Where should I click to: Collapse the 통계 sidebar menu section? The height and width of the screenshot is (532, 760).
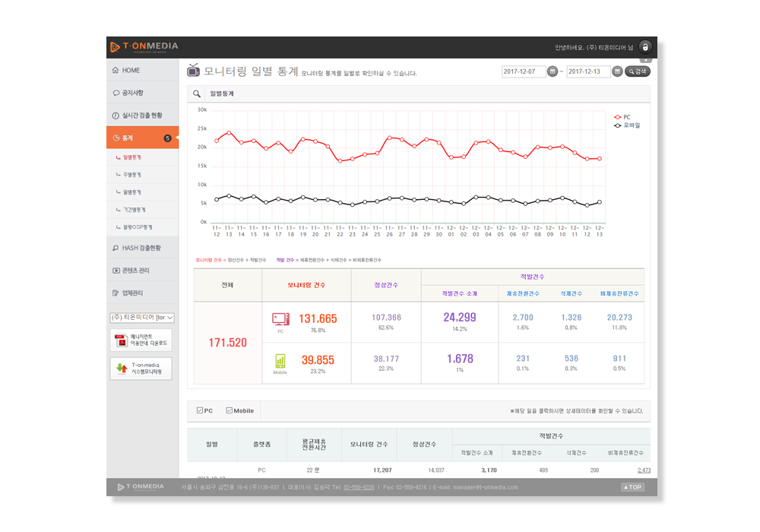coord(143,138)
